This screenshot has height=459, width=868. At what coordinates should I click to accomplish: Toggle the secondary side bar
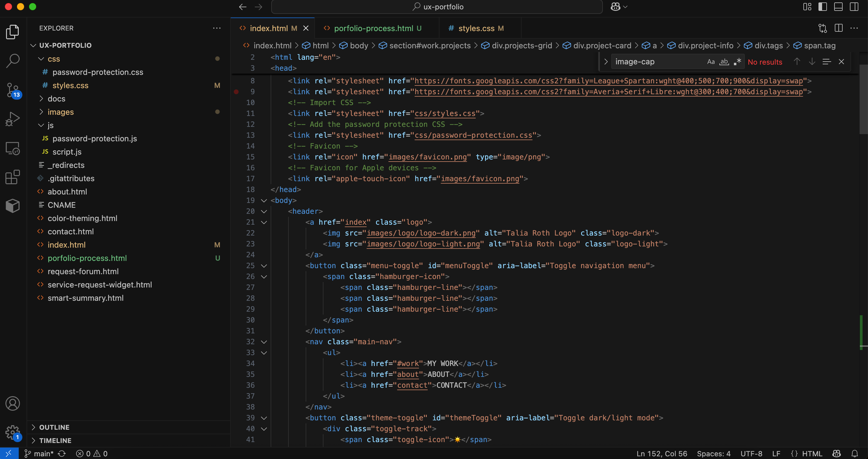point(854,7)
